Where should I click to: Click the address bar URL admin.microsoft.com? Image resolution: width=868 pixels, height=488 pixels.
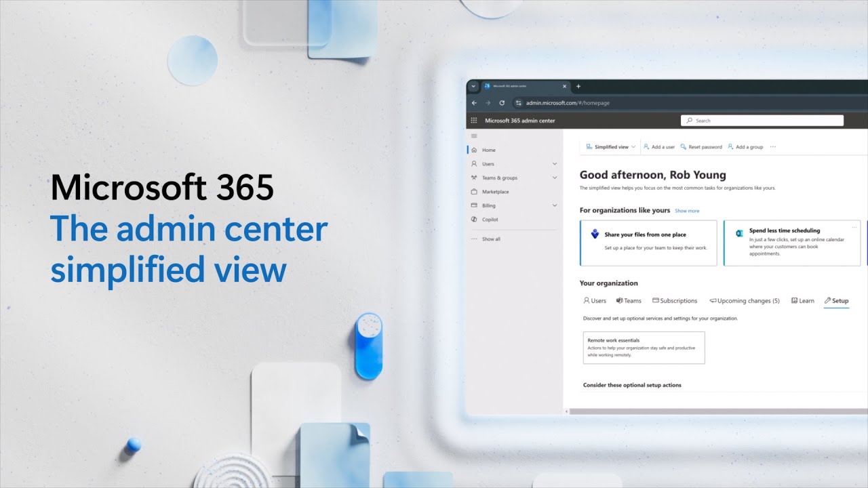click(x=568, y=103)
